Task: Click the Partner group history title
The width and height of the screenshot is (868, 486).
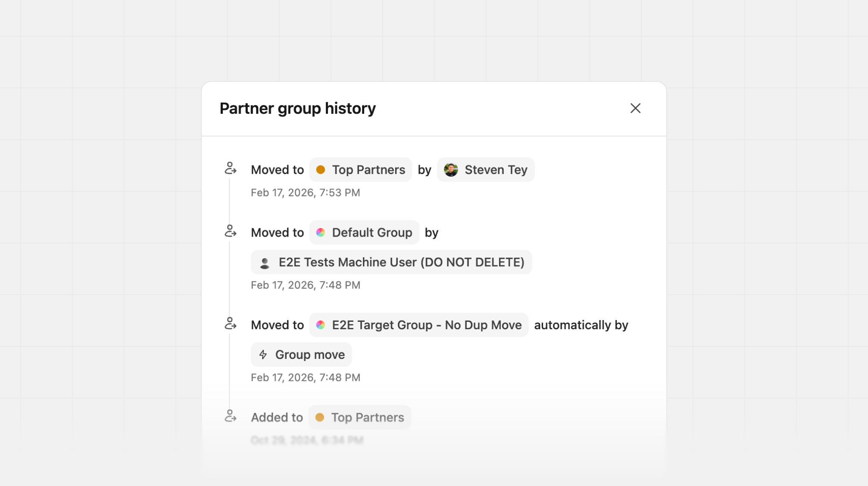Action: tap(298, 109)
